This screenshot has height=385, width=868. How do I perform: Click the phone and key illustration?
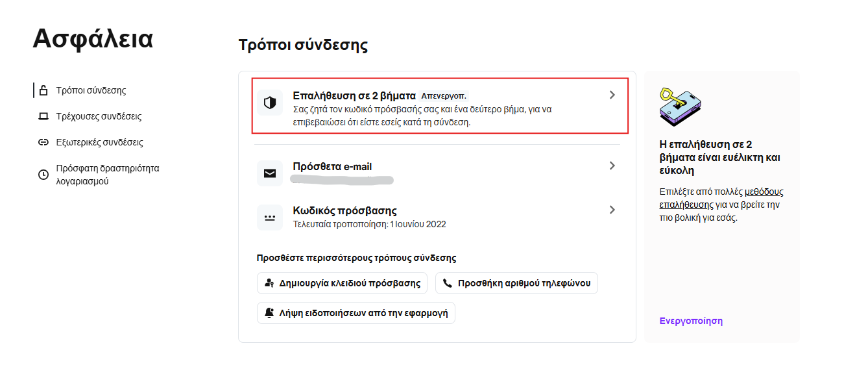click(681, 106)
